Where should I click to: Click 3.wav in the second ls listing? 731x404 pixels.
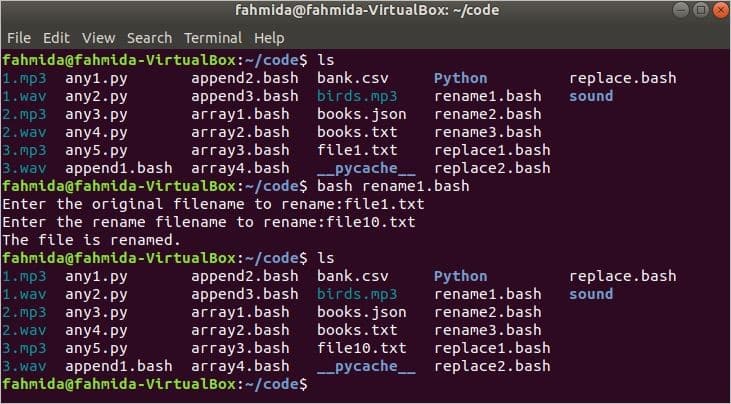tap(25, 366)
